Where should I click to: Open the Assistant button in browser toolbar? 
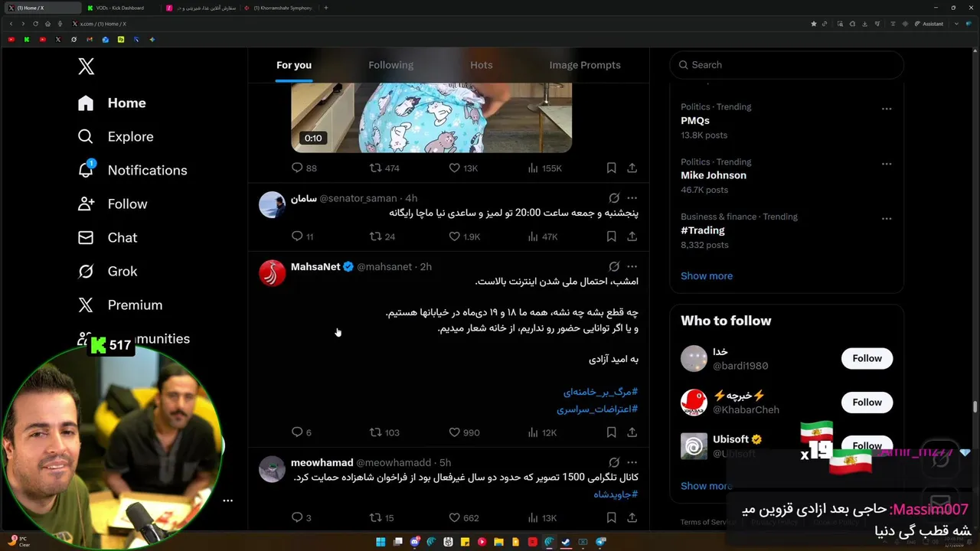(929, 24)
